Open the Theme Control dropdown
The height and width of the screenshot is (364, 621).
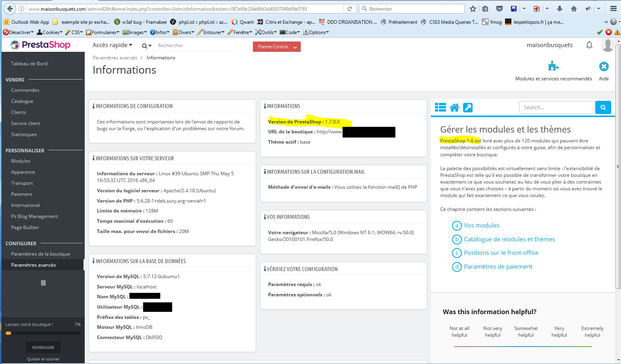click(x=277, y=47)
